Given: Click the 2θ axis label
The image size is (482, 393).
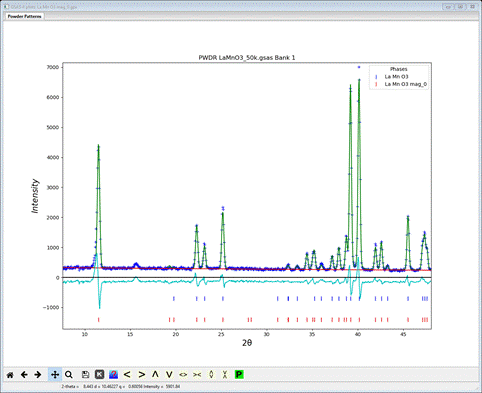Looking at the screenshot, I should click(247, 343).
